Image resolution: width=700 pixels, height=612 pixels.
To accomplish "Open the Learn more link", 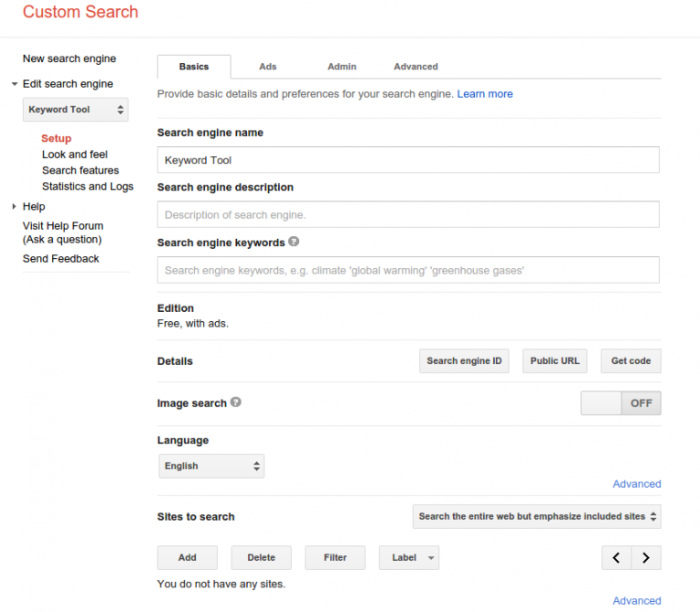I will pos(485,94).
